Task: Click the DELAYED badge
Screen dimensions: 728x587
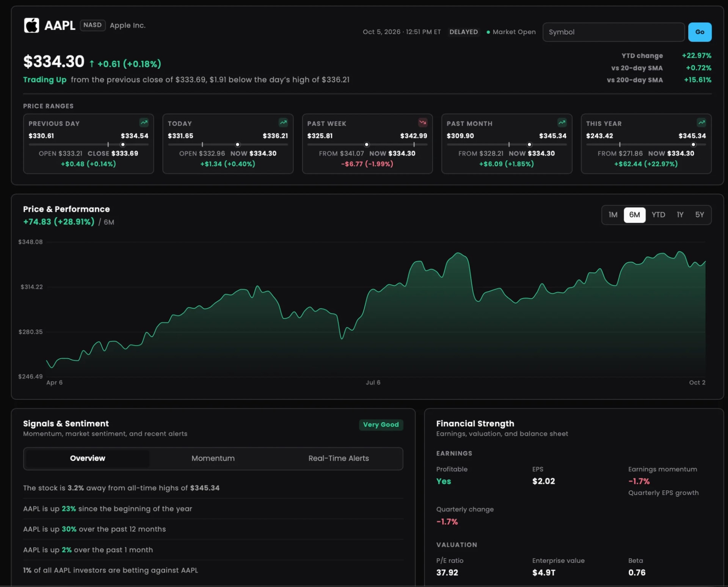Action: pos(463,32)
